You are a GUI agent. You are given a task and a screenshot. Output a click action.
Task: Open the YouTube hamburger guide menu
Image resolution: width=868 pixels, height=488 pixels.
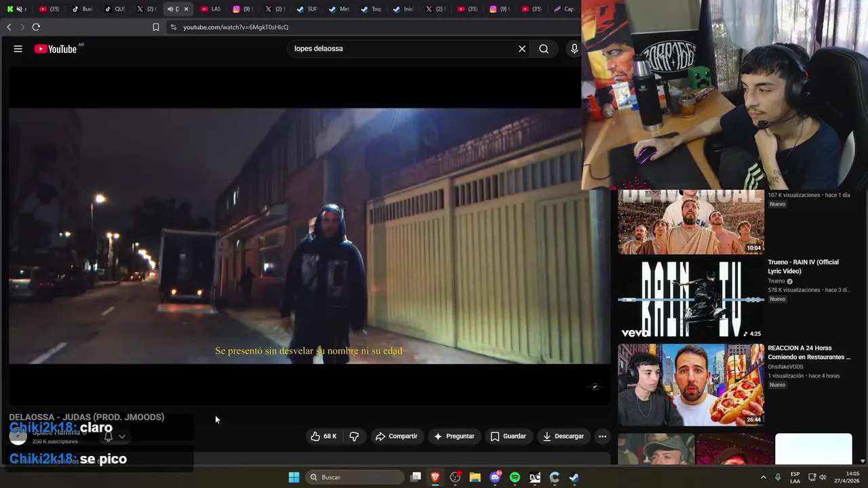pyautogui.click(x=18, y=49)
